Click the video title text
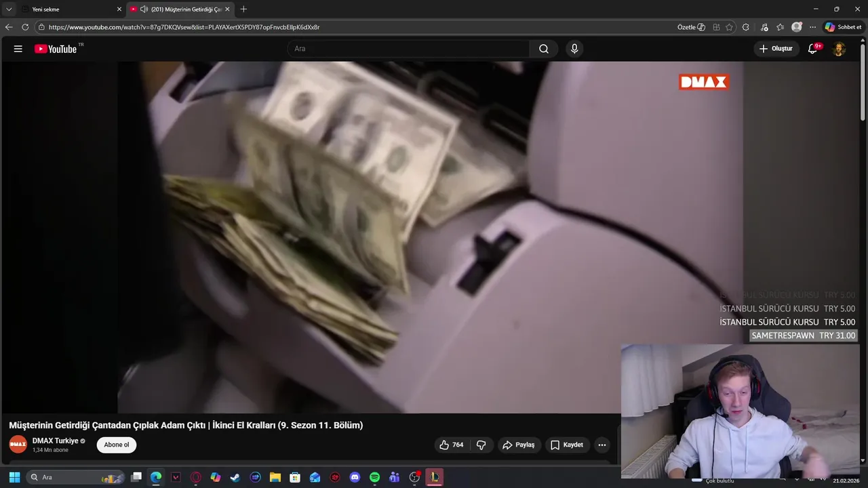Screen dimensions: 868x488 186,425
